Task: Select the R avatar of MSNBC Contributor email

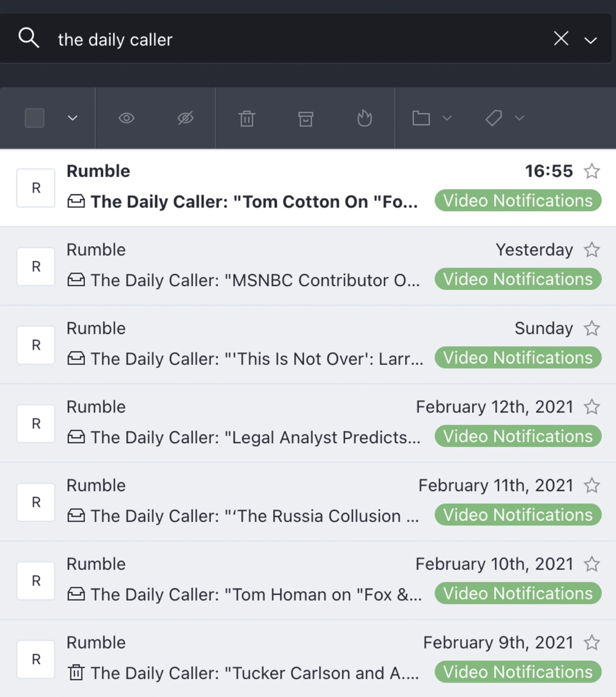Action: [x=36, y=266]
